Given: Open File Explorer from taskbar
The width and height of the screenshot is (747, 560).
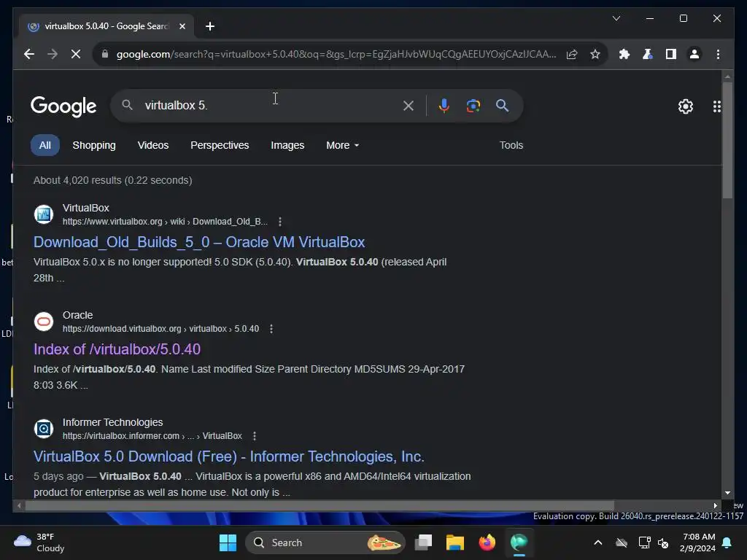Looking at the screenshot, I should click(x=455, y=542).
